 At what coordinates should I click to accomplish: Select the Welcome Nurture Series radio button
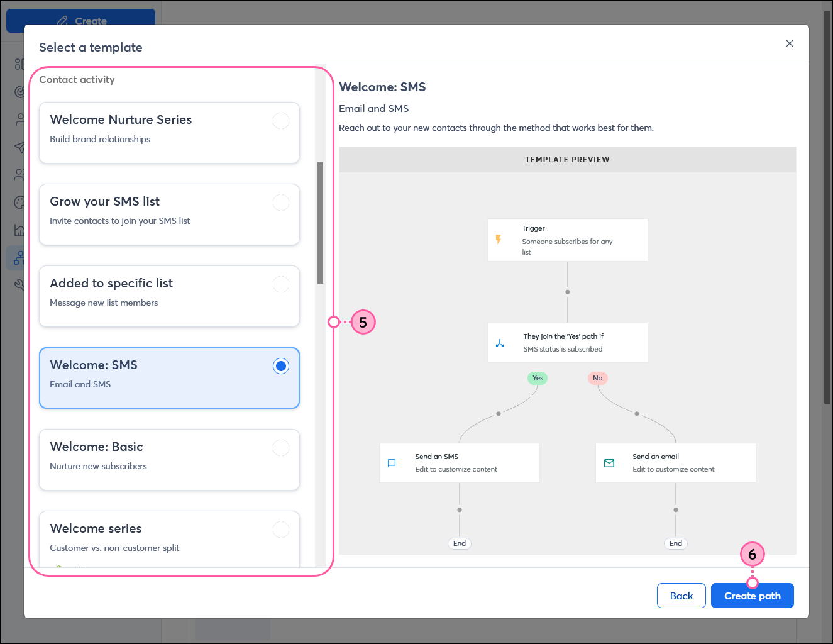281,121
